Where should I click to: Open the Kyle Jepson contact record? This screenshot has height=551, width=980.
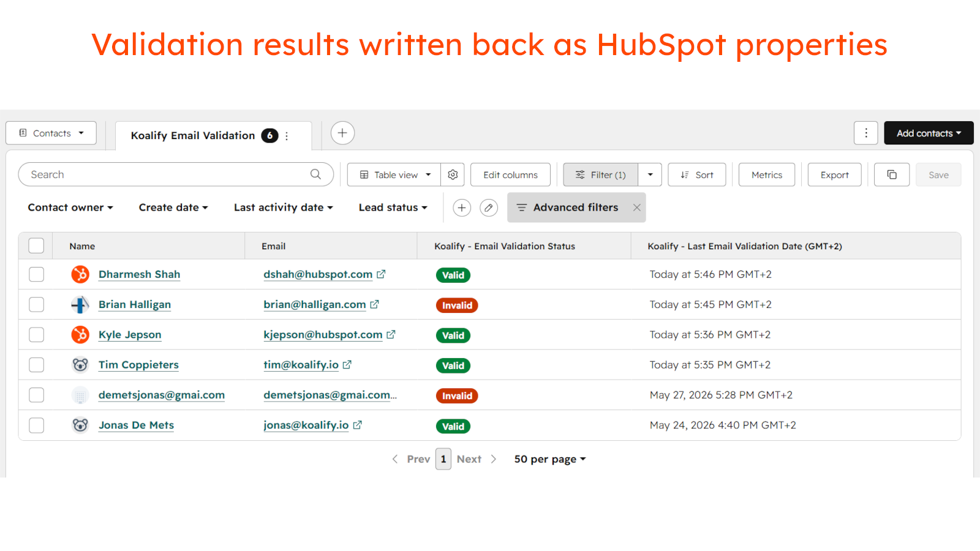[130, 334]
